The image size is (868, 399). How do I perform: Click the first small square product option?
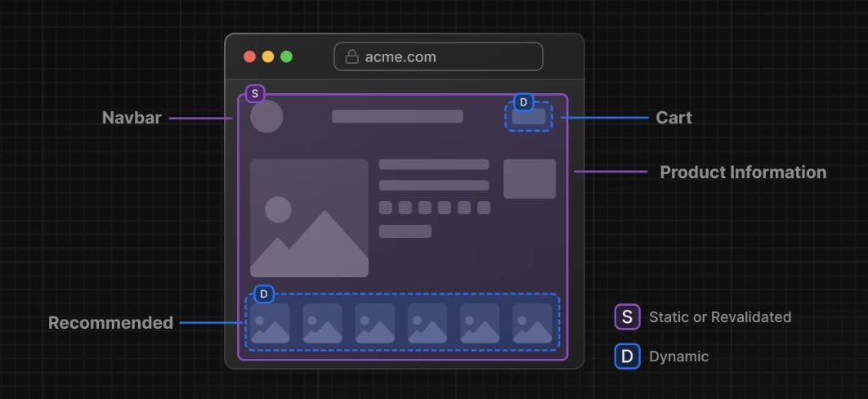(385, 208)
